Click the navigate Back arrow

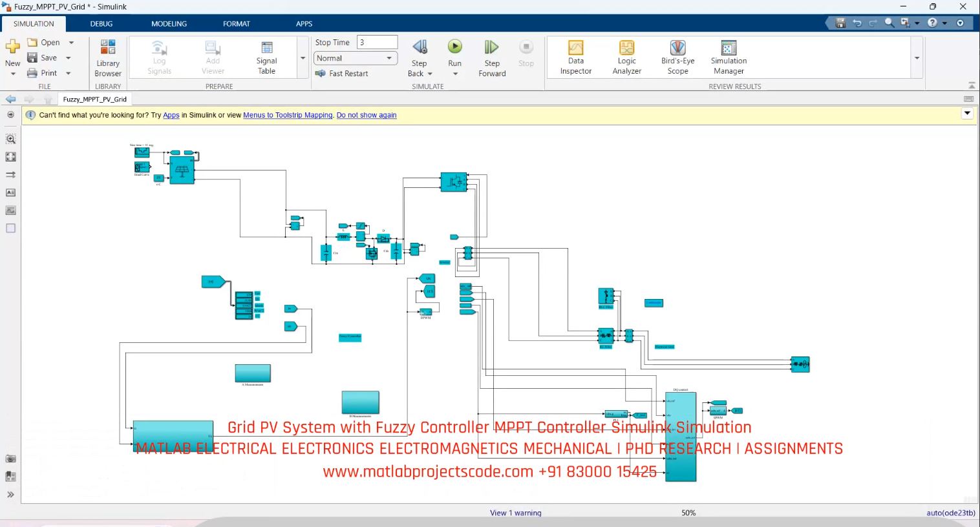coord(10,99)
